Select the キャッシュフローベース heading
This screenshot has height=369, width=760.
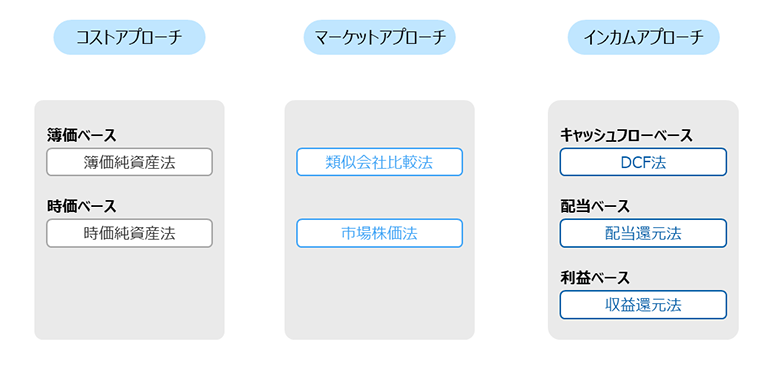pos(626,135)
